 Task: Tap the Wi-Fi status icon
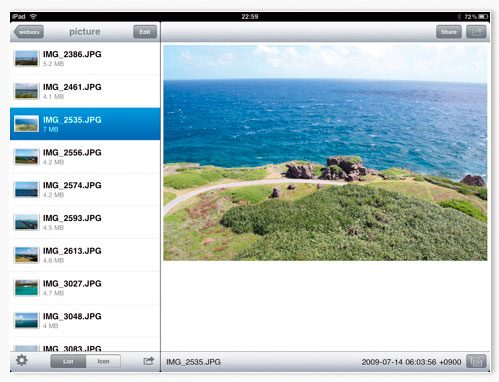click(x=33, y=16)
